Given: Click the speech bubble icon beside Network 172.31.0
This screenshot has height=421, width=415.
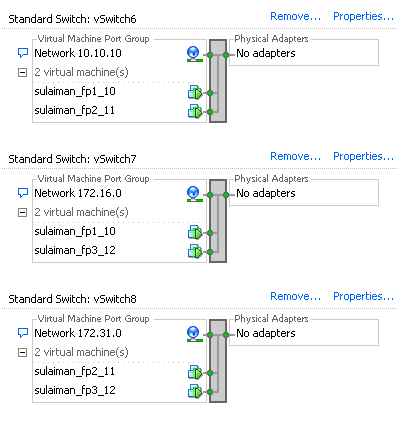Looking at the screenshot, I should pyautogui.click(x=22, y=333).
